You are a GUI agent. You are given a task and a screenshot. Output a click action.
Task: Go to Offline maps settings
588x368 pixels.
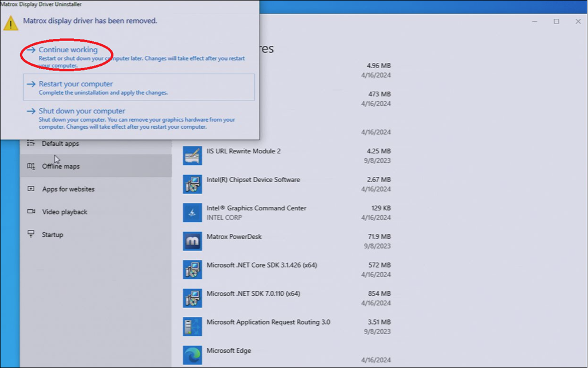coord(61,166)
